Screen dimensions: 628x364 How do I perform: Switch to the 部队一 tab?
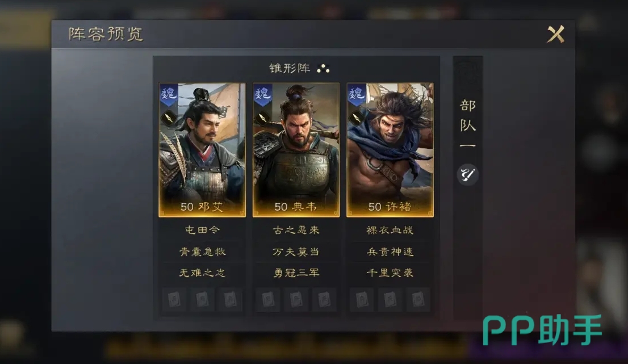click(468, 124)
